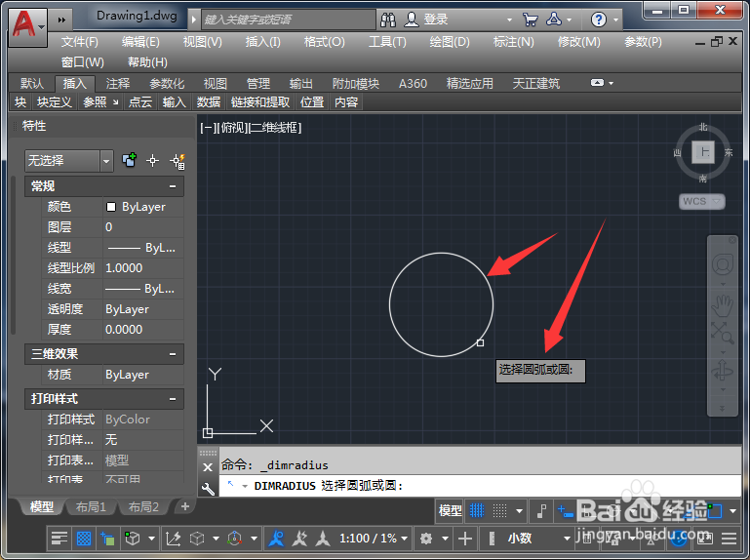Click the Autodesk A360 triangle icon
750x560 pixels.
[x=554, y=20]
